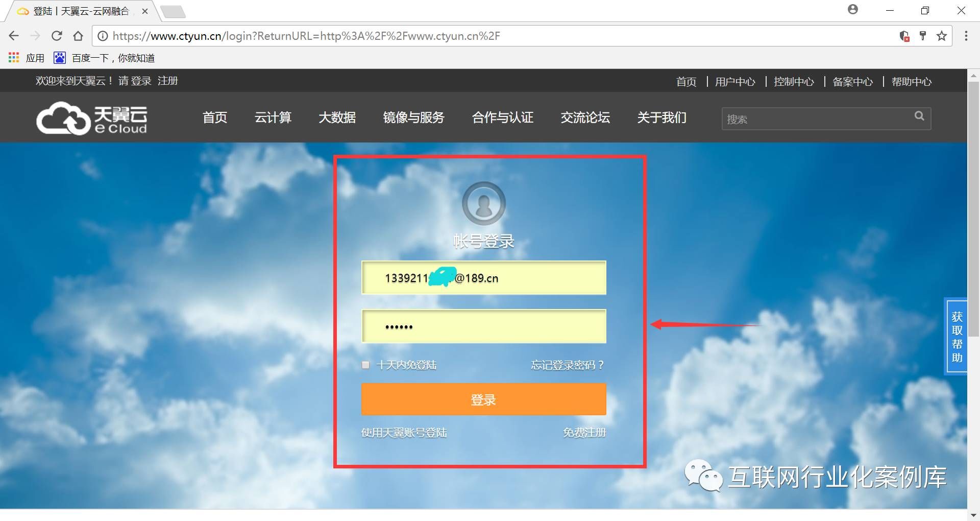Viewport: 980px width, 521px height.
Task: Click the account avatar above 帐号登录
Action: click(483, 203)
